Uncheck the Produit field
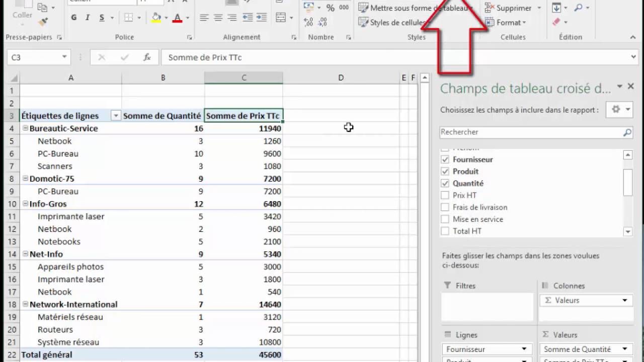Viewport: 644px width, 362px height. tap(445, 171)
